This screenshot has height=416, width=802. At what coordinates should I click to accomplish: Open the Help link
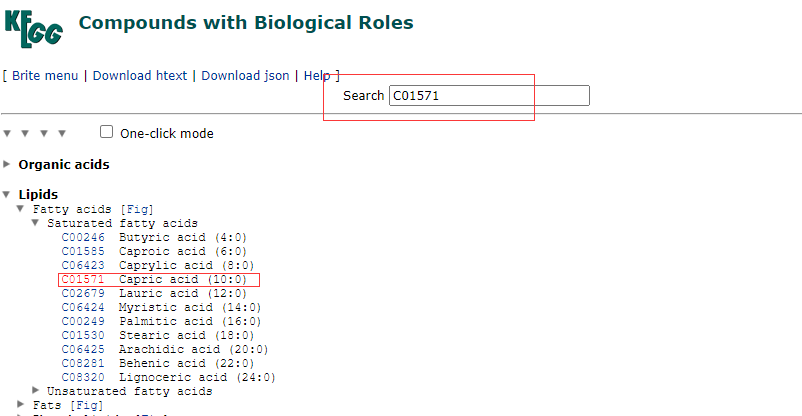click(316, 76)
